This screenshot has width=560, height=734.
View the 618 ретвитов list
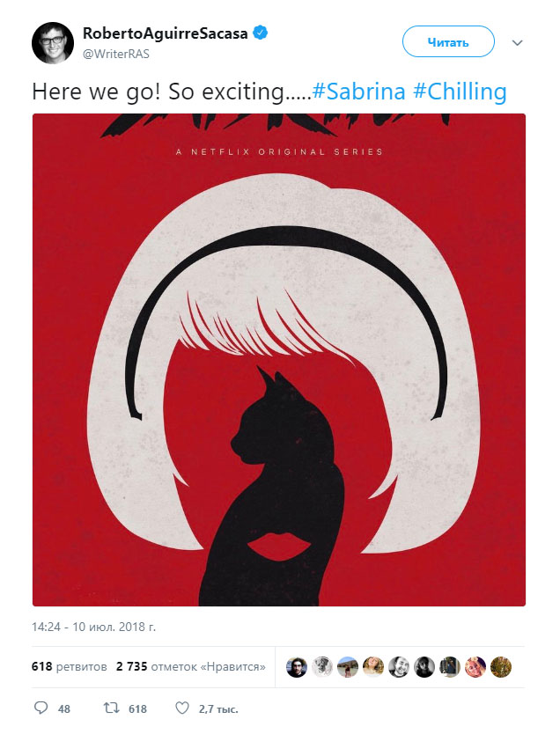(70, 666)
